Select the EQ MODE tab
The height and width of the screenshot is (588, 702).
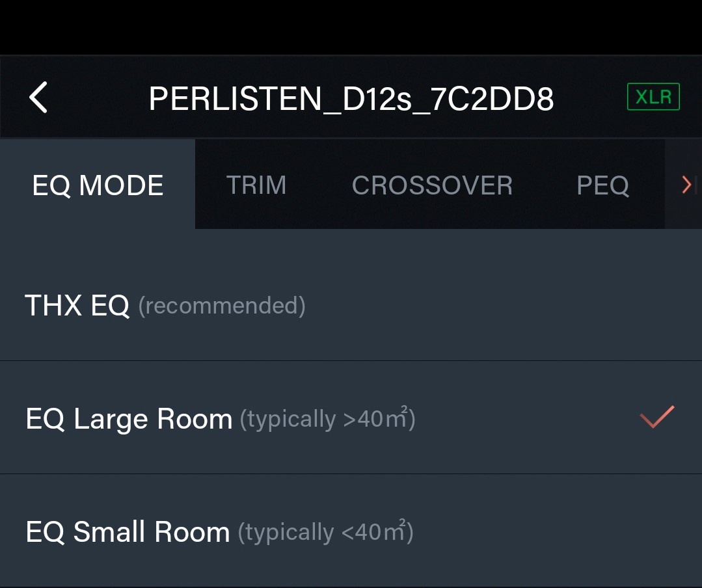click(98, 185)
